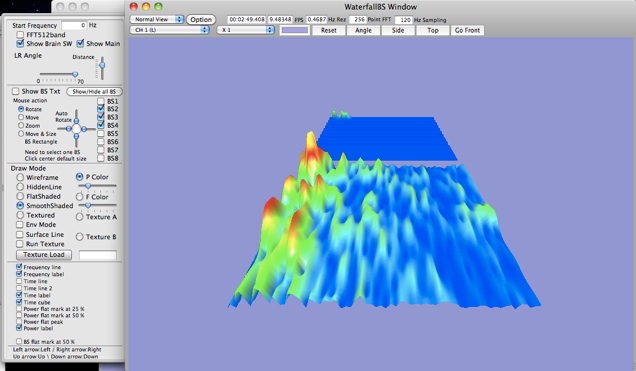
Task: Open the Normal View dropdown
Action: coord(157,19)
